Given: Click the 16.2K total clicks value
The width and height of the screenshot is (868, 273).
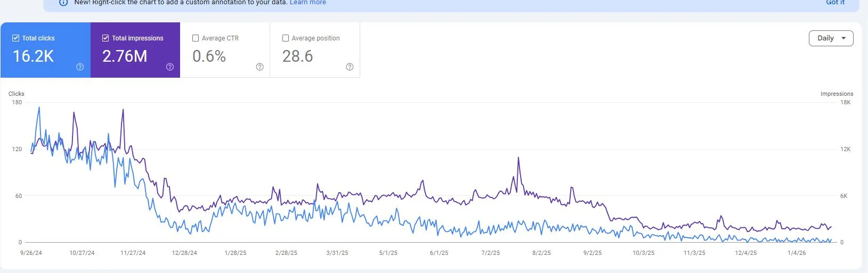Looking at the screenshot, I should (x=33, y=56).
